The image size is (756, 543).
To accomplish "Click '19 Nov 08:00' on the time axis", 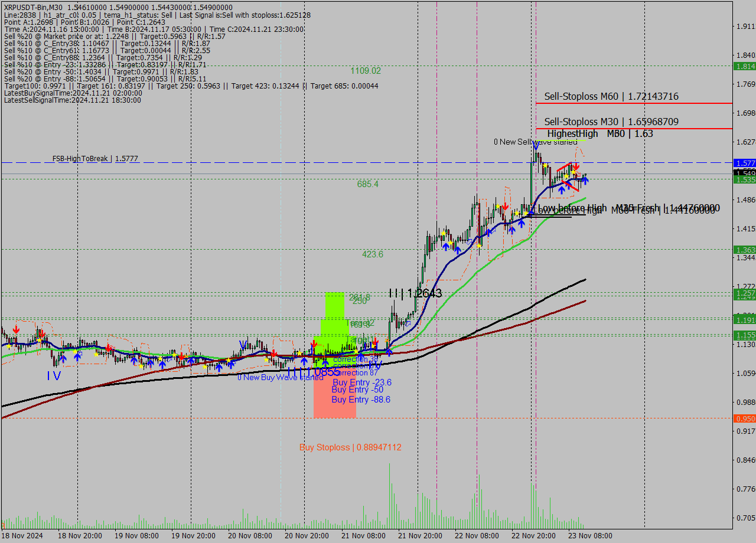I will (136, 536).
